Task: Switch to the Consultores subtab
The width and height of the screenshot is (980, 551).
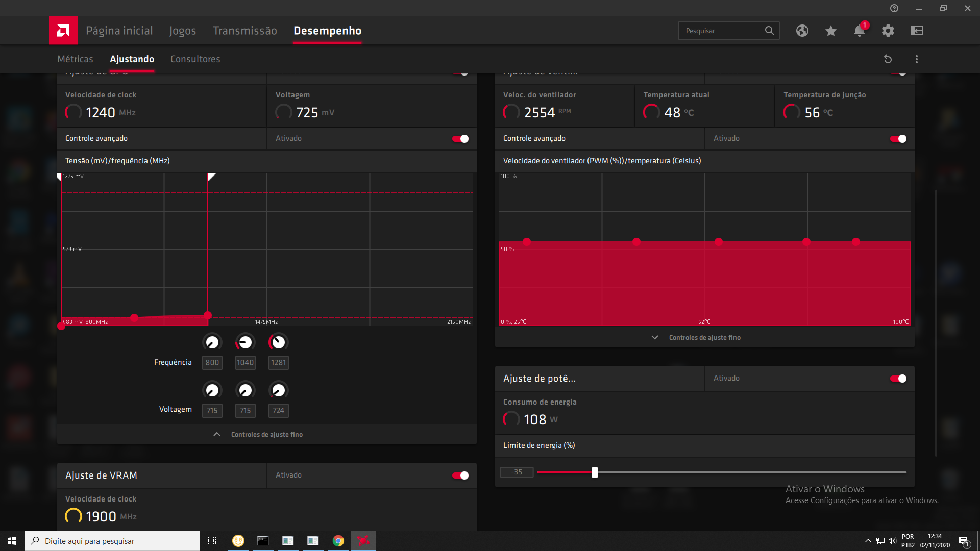Action: pos(195,59)
